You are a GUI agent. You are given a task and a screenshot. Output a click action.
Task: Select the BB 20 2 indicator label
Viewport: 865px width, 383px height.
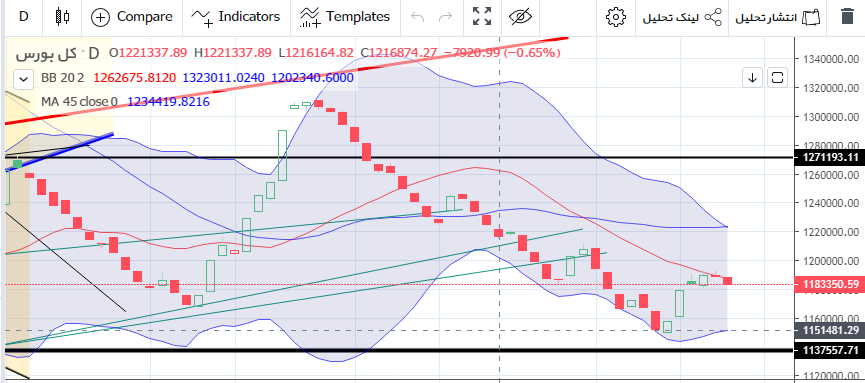tap(62, 78)
